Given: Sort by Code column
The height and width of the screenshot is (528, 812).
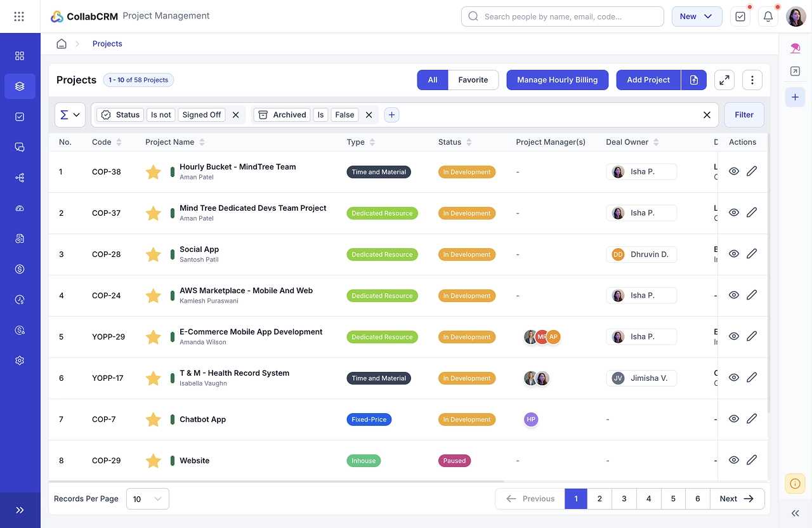Looking at the screenshot, I should tap(119, 142).
